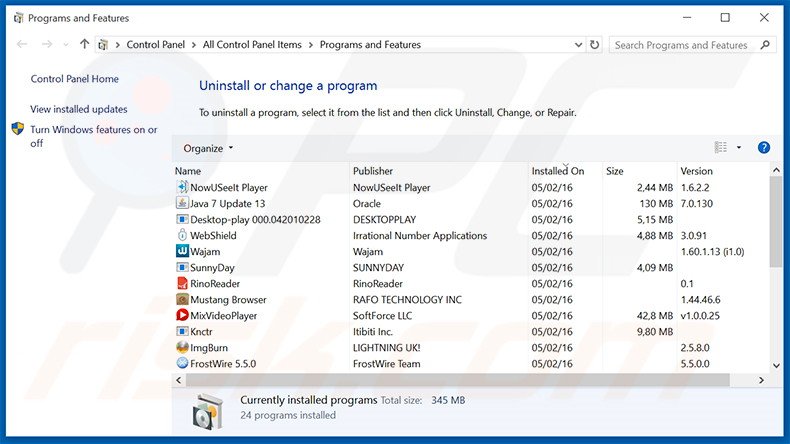Expand chevron after Control Panel breadcrumb
This screenshot has height=444, width=790.
(x=194, y=45)
